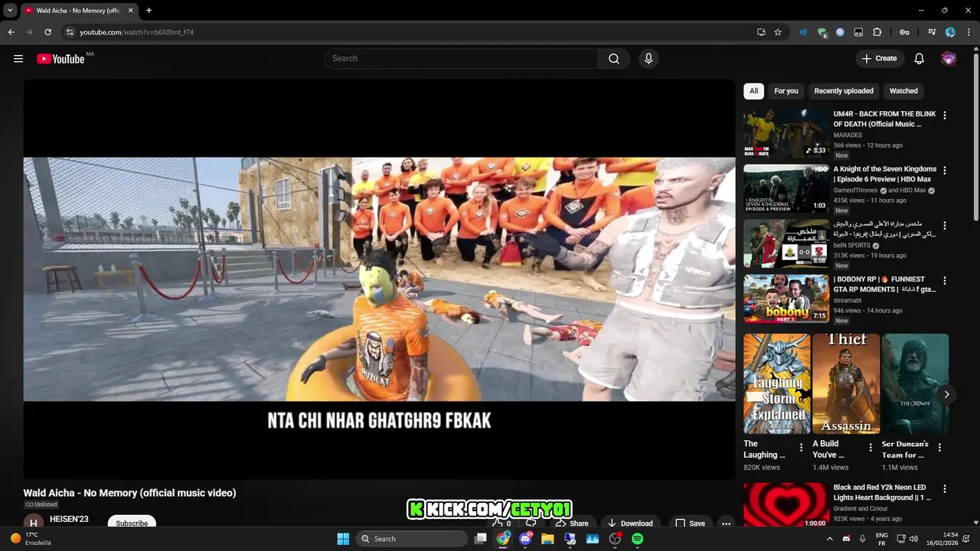The height and width of the screenshot is (551, 980).
Task: Share the video
Action: point(572,523)
